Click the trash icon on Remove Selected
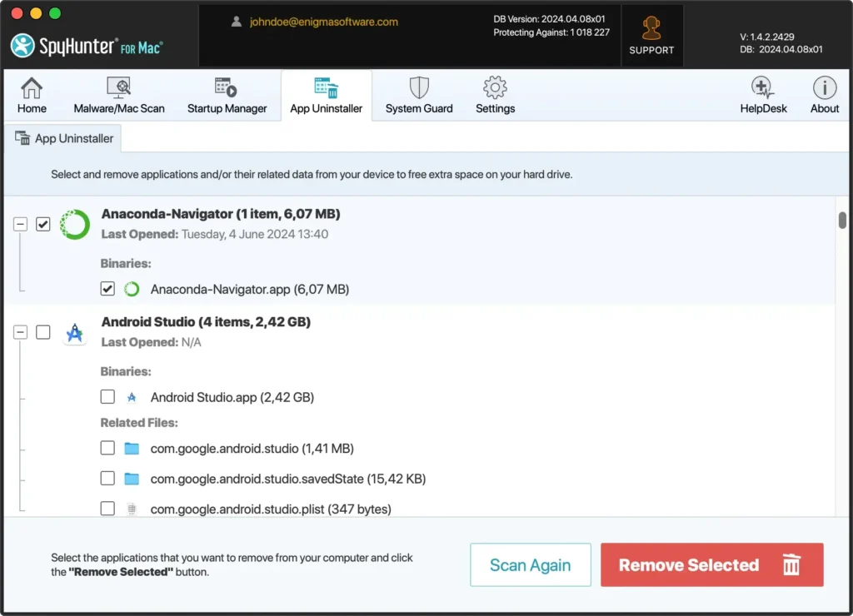853x616 pixels. pyautogui.click(x=791, y=564)
